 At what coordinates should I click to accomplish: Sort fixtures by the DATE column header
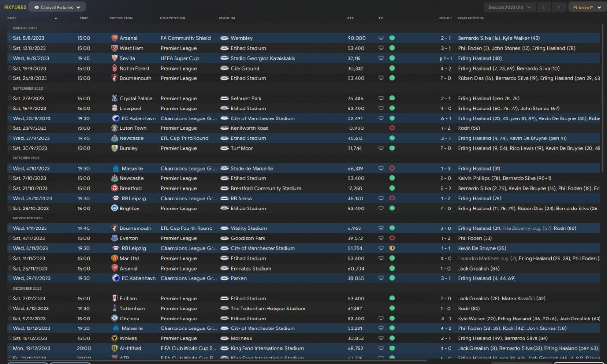pos(12,18)
